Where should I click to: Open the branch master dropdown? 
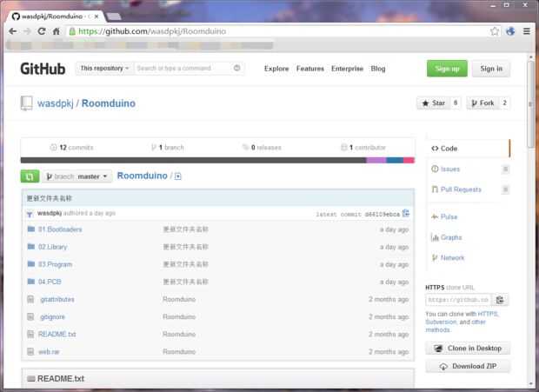[x=77, y=176]
